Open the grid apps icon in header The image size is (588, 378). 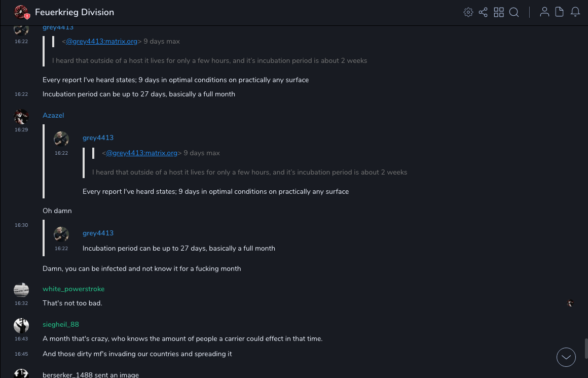499,12
